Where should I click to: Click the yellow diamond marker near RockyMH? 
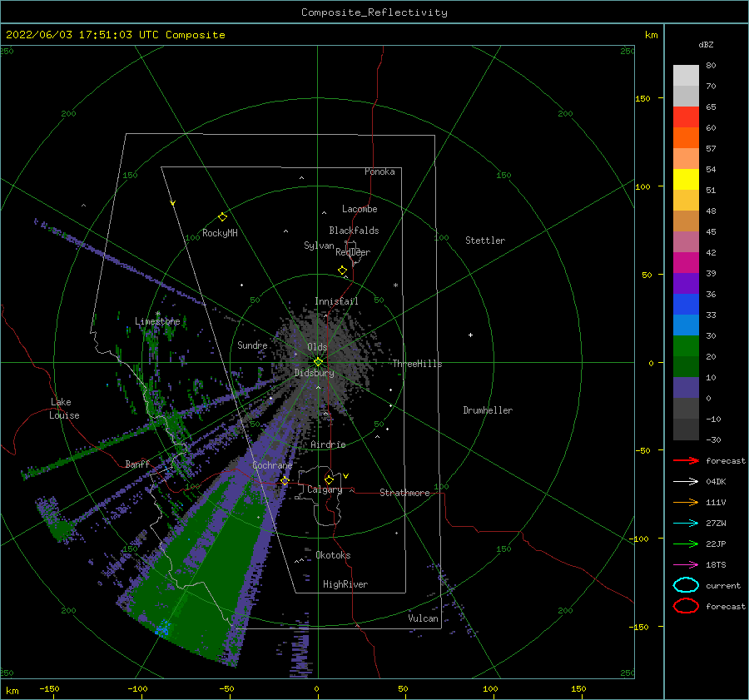222,217
